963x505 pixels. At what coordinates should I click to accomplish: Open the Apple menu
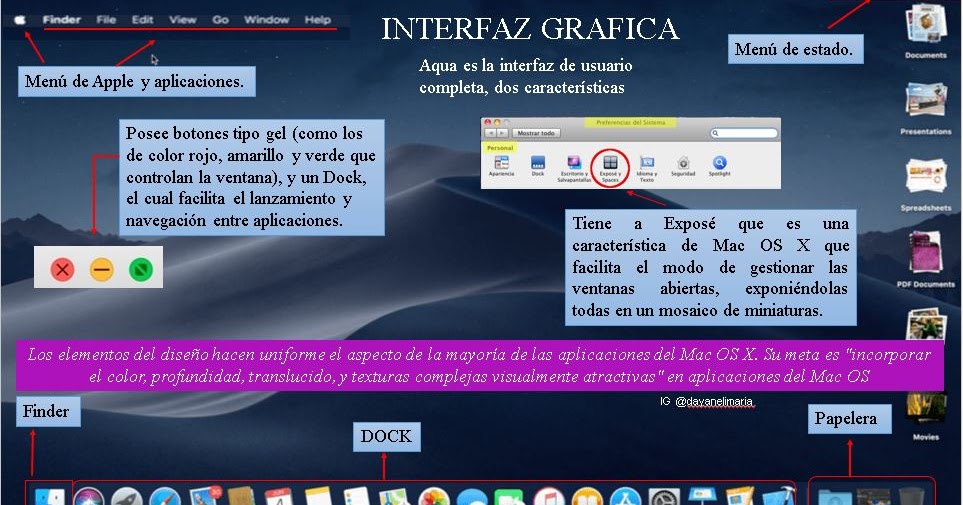click(x=20, y=20)
